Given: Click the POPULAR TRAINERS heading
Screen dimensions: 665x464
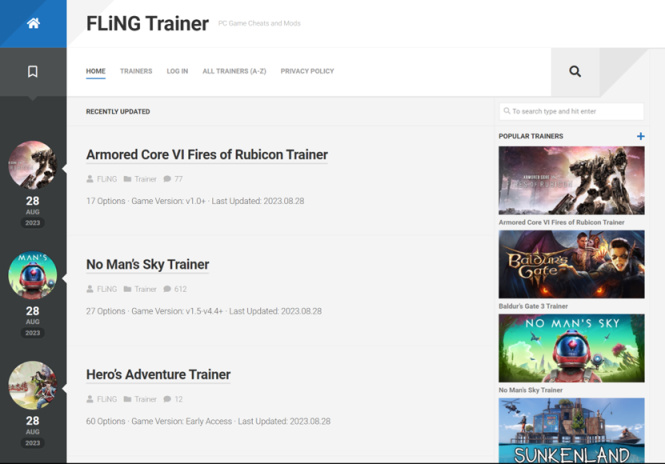Looking at the screenshot, I should pos(531,136).
